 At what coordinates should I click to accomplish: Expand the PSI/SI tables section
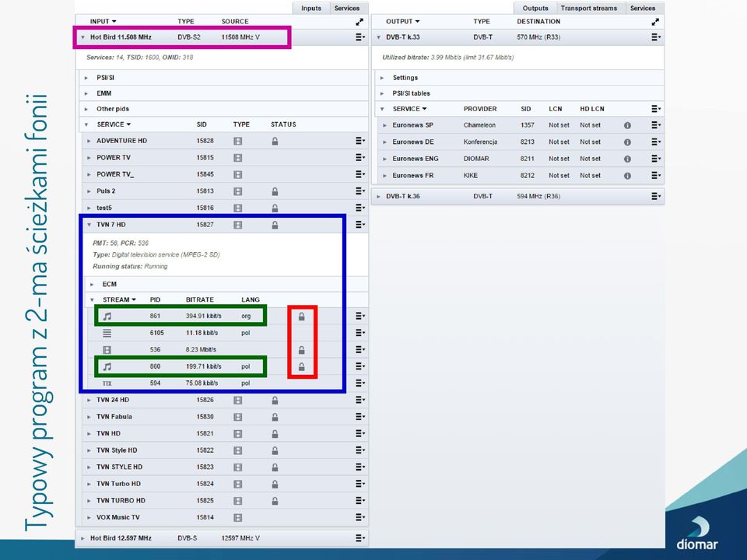point(382,93)
